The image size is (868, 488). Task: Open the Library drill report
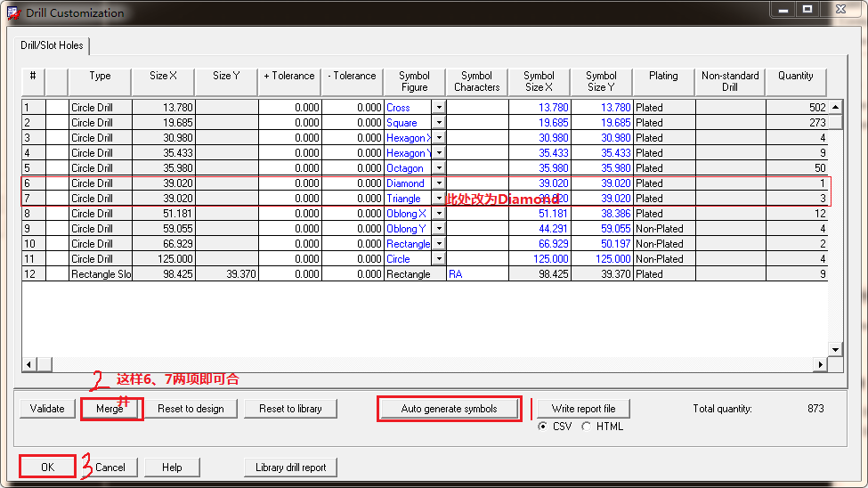point(290,468)
